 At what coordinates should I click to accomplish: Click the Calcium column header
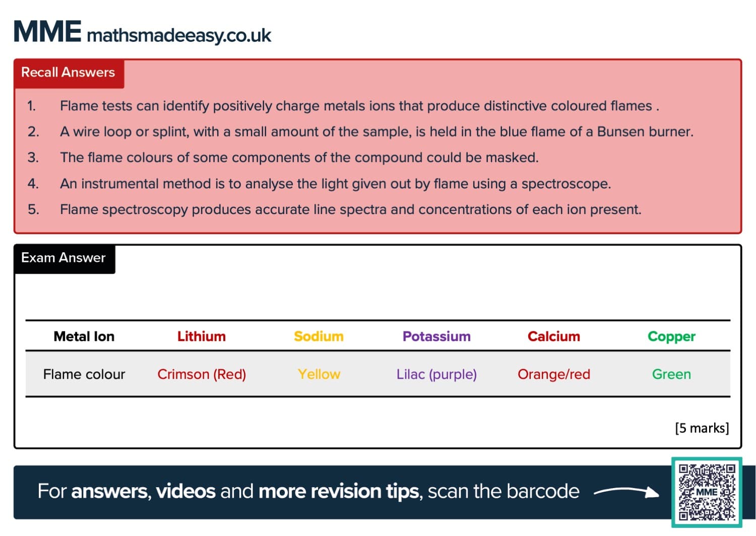click(553, 337)
